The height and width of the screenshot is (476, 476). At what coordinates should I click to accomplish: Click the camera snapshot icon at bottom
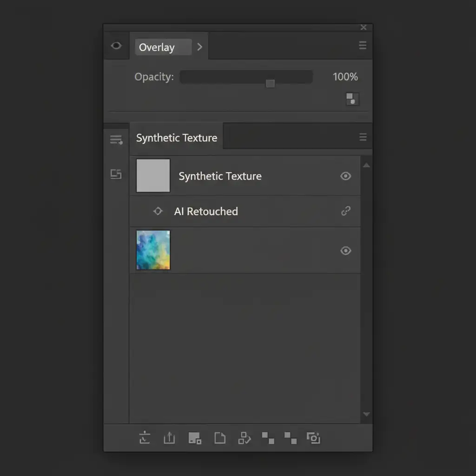tap(314, 438)
